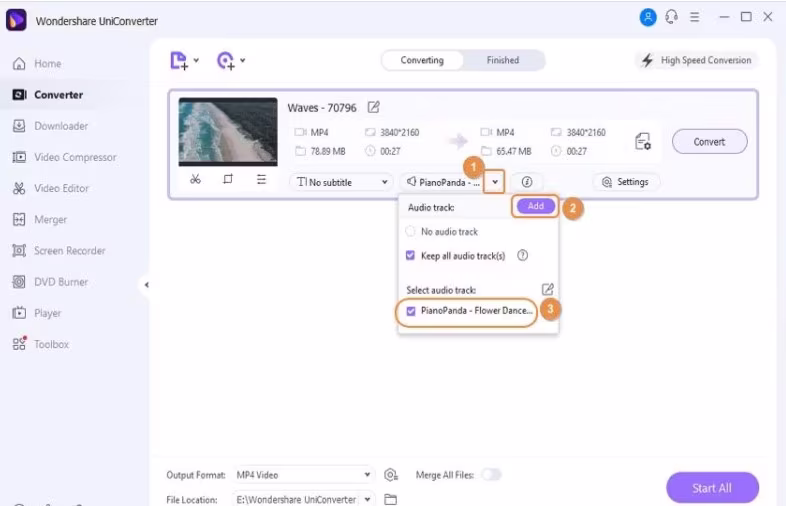Open the Output Format MP4 Video dropdown
The height and width of the screenshot is (506, 786).
303,475
